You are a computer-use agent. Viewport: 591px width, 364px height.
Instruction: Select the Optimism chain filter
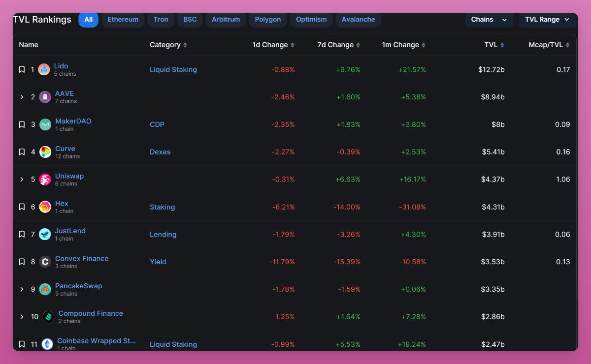pyautogui.click(x=311, y=20)
